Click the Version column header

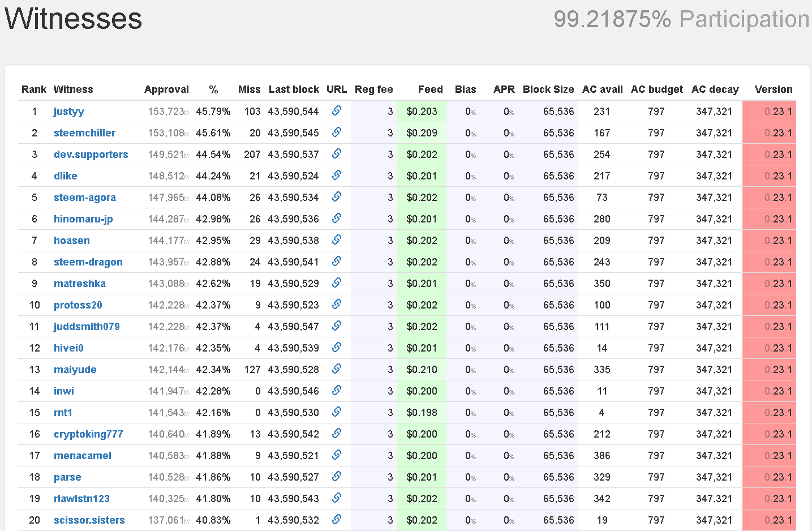point(773,89)
